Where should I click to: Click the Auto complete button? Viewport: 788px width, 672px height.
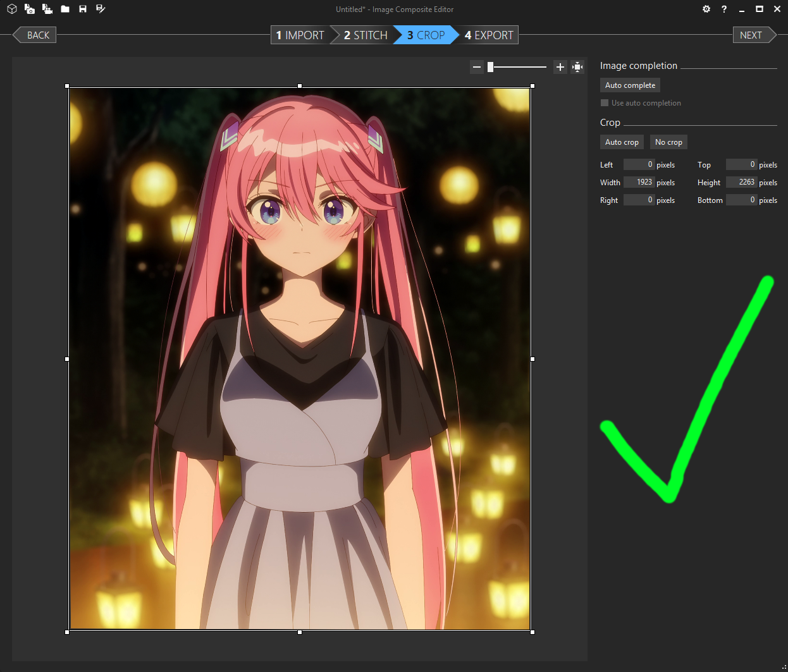(630, 85)
